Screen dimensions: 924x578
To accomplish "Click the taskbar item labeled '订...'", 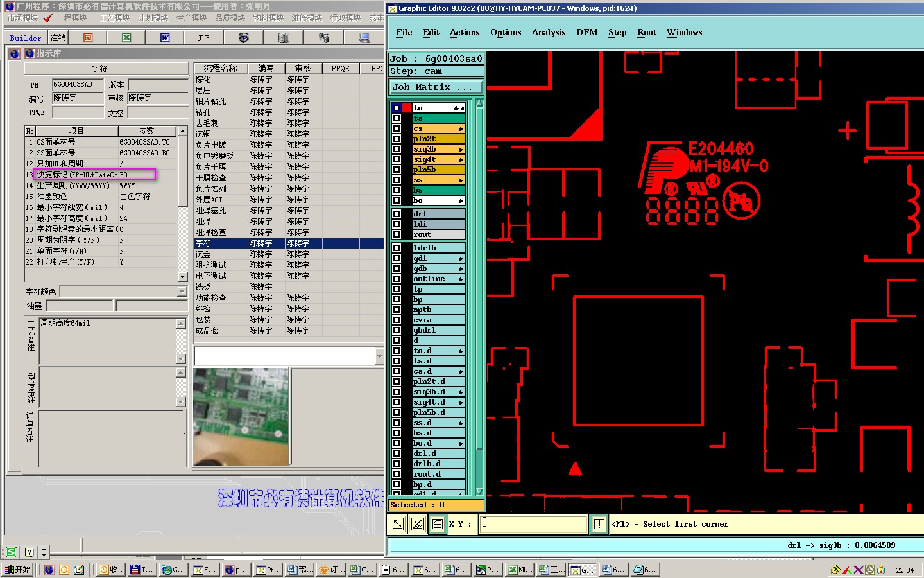I will 332,570.
